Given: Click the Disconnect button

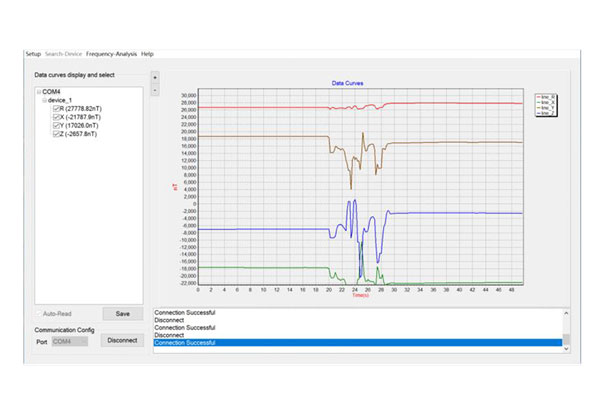Looking at the screenshot, I should pyautogui.click(x=121, y=340).
